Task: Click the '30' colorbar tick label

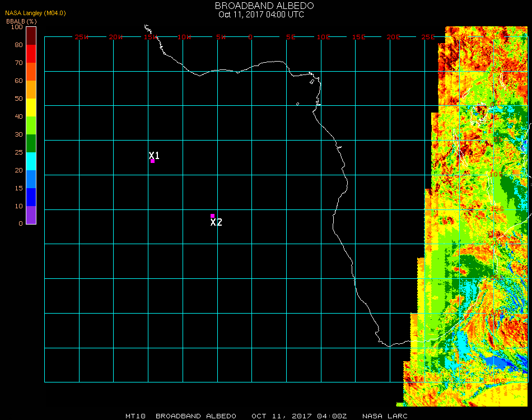Action: coord(18,135)
